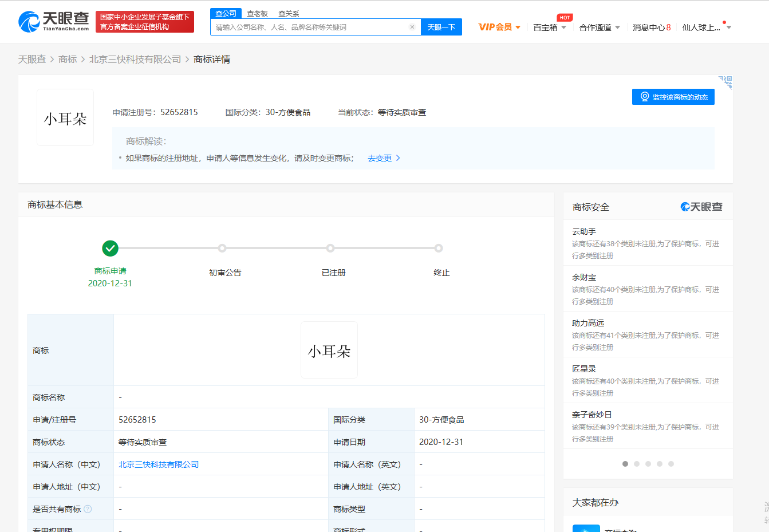Switch to the 查关系 search tab
Image resolution: width=769 pixels, height=532 pixels.
point(289,13)
